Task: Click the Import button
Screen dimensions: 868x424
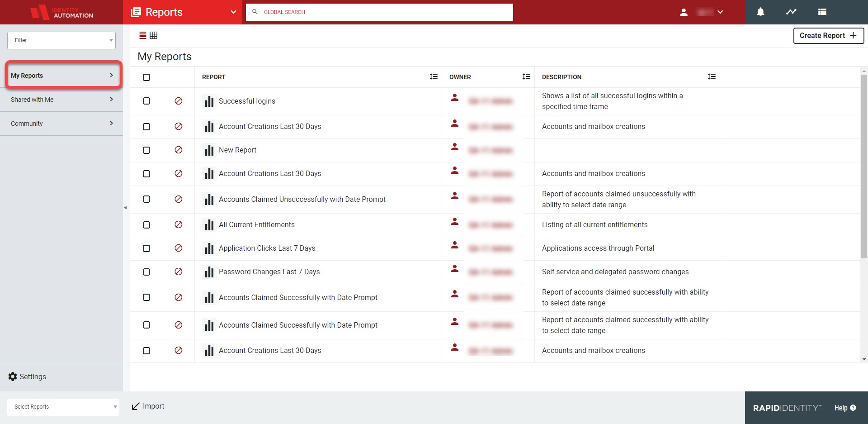Action: pyautogui.click(x=148, y=406)
